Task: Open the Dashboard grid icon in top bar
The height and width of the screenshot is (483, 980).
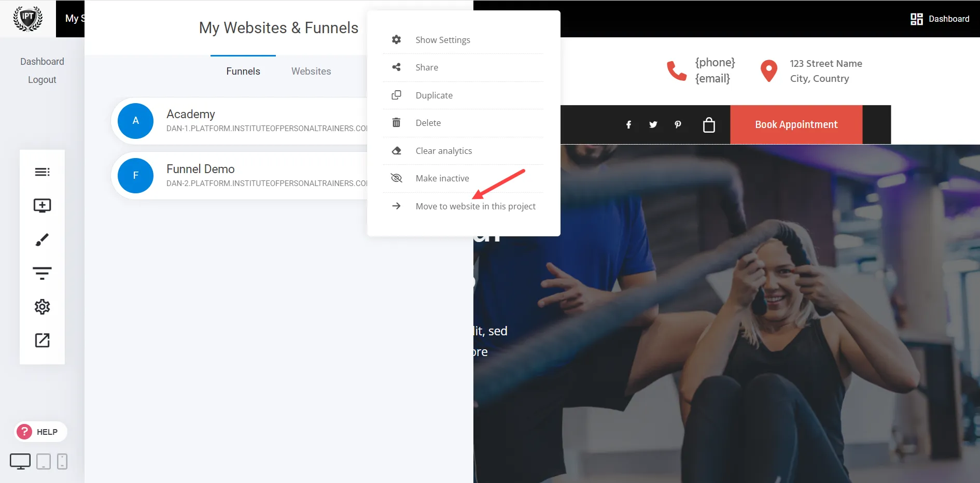Action: coord(916,19)
